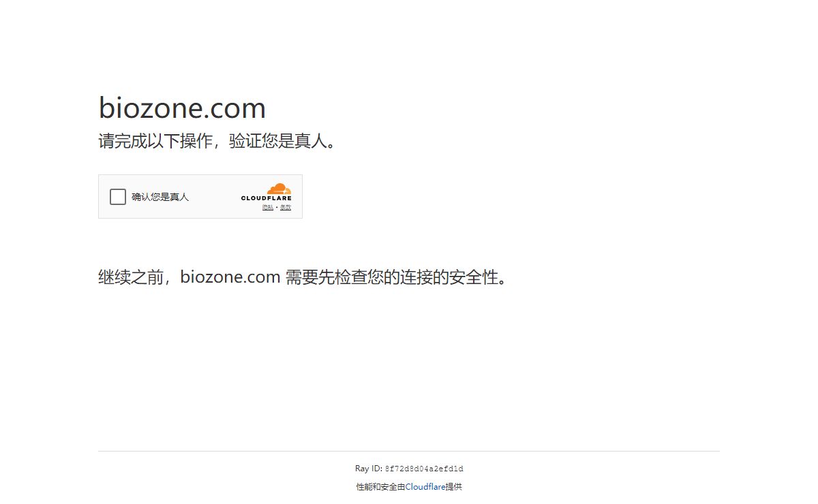Click inside the Cloudflare verification widget box
818x504 pixels.
click(200, 196)
